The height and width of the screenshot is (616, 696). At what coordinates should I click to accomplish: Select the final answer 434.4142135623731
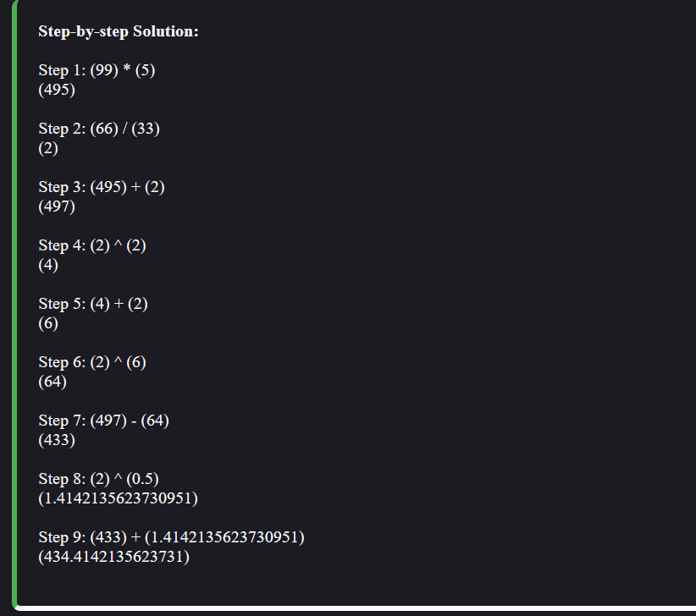coord(114,557)
